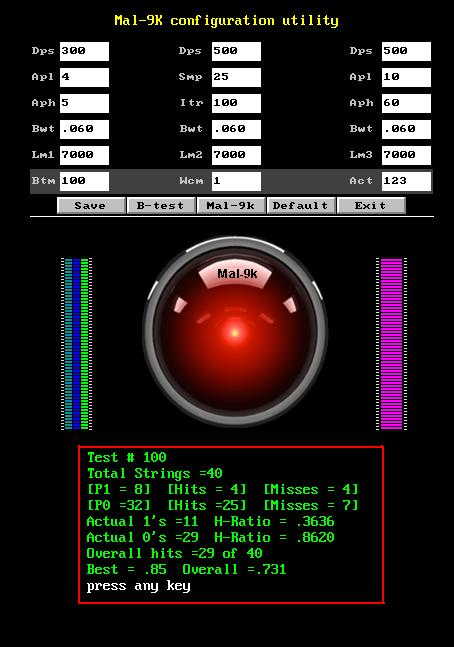This screenshot has height=647, width=454.
Task: Edit the right column Dps field
Action: (x=407, y=51)
